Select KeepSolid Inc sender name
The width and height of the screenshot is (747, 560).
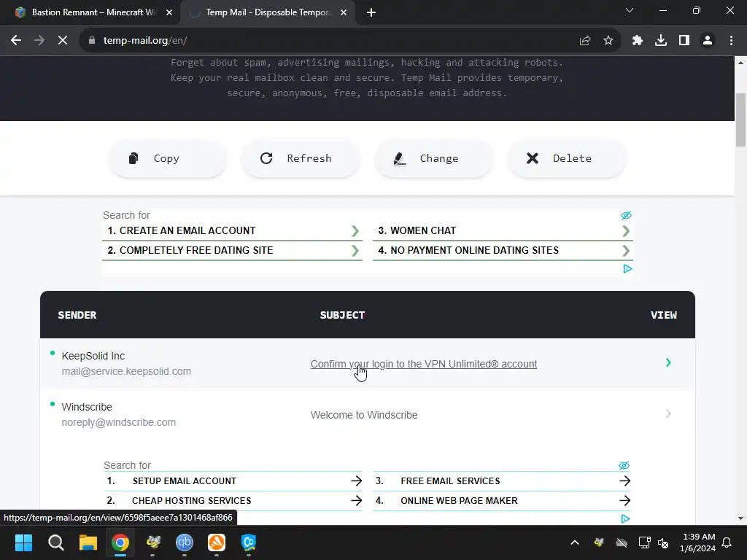(93, 356)
